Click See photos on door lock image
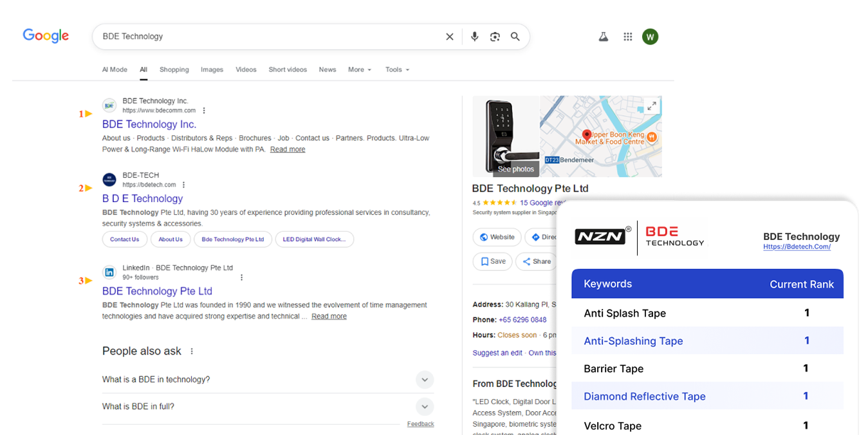Image resolution: width=868 pixels, height=435 pixels. [516, 169]
